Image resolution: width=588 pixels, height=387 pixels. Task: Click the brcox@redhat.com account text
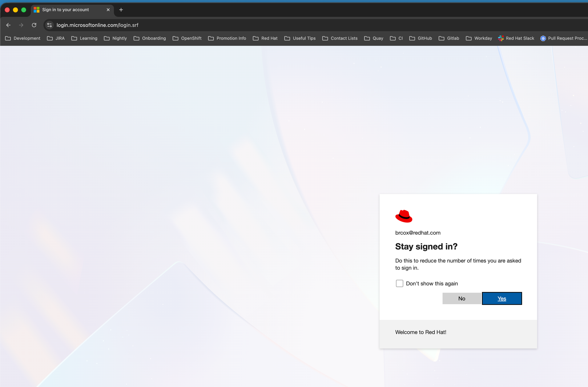418,233
